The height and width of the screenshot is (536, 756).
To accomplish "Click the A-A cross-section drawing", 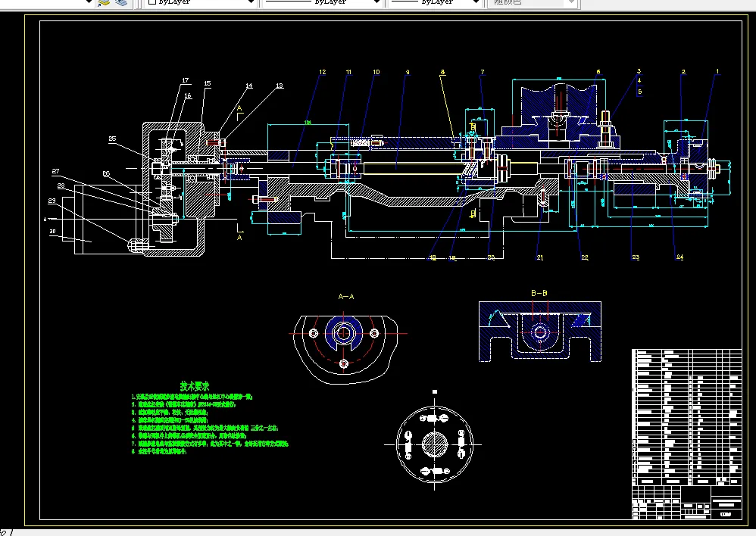I will click(345, 348).
